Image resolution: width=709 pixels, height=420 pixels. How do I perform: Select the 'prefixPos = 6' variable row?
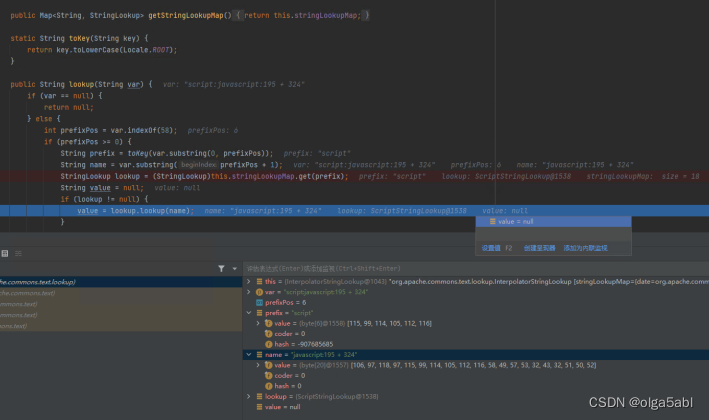pyautogui.click(x=476, y=302)
